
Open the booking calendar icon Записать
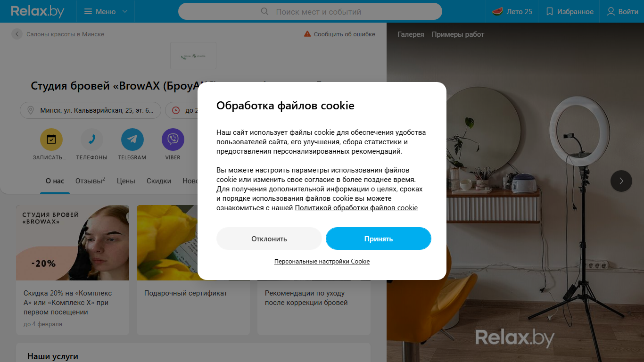(x=51, y=140)
